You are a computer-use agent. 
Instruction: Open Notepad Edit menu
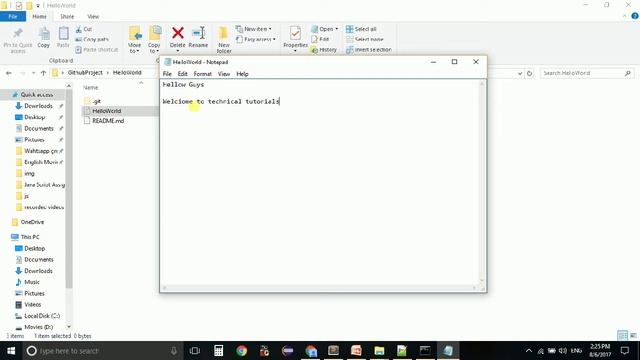pos(182,74)
